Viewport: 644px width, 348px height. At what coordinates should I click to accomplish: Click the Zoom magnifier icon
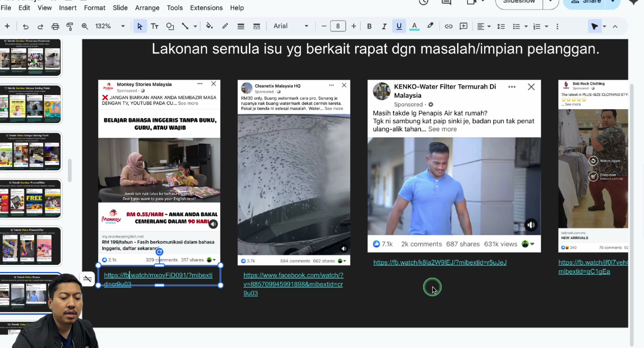85,26
